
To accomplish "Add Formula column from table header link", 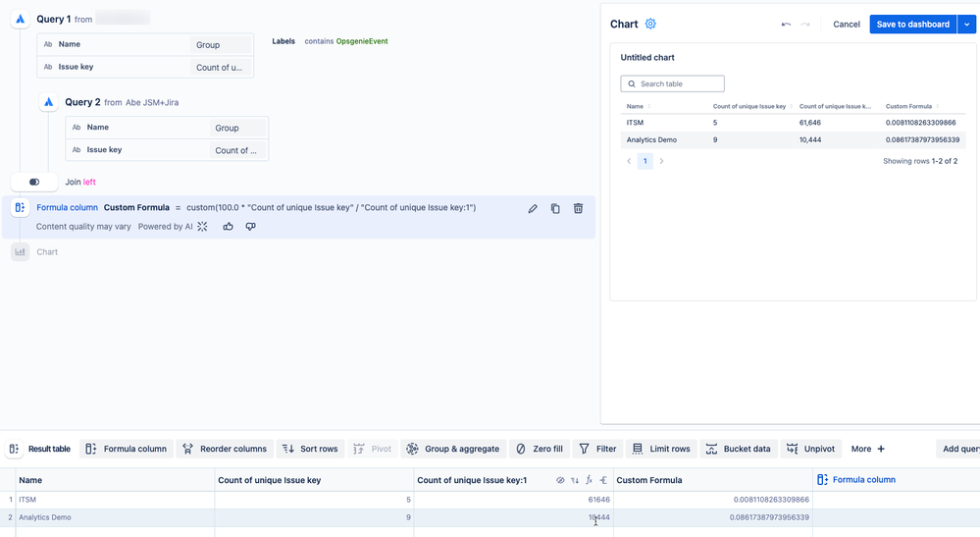I will click(855, 479).
